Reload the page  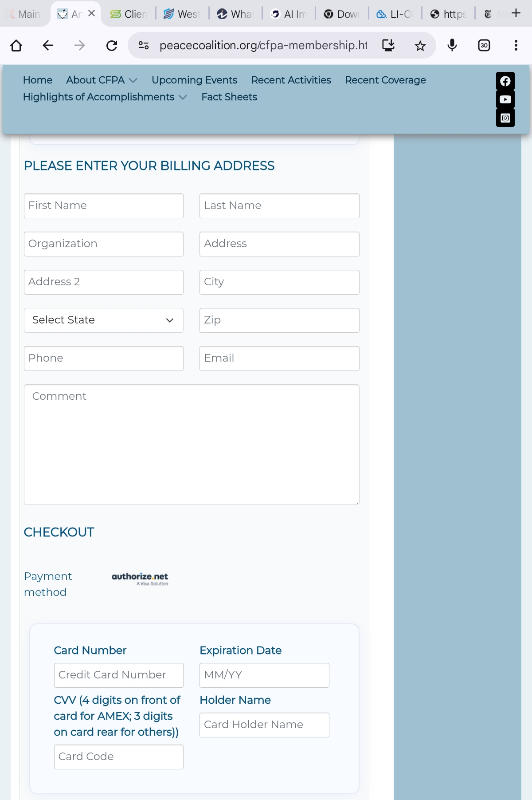point(112,46)
